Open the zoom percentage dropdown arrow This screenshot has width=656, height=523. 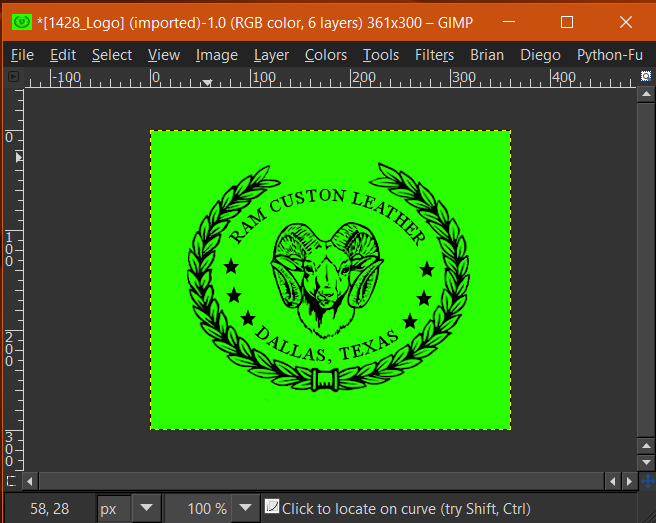(x=245, y=508)
